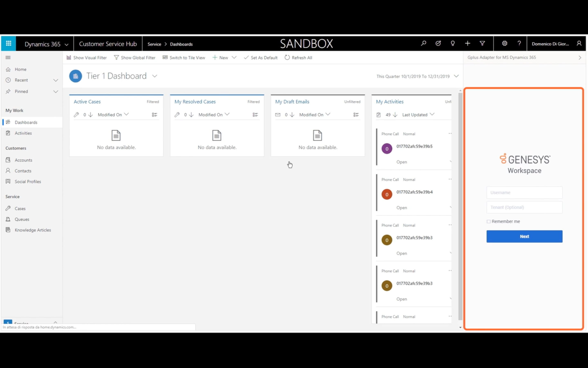Click sort arrow in My Draft Emails
The height and width of the screenshot is (368, 588).
[x=292, y=115]
